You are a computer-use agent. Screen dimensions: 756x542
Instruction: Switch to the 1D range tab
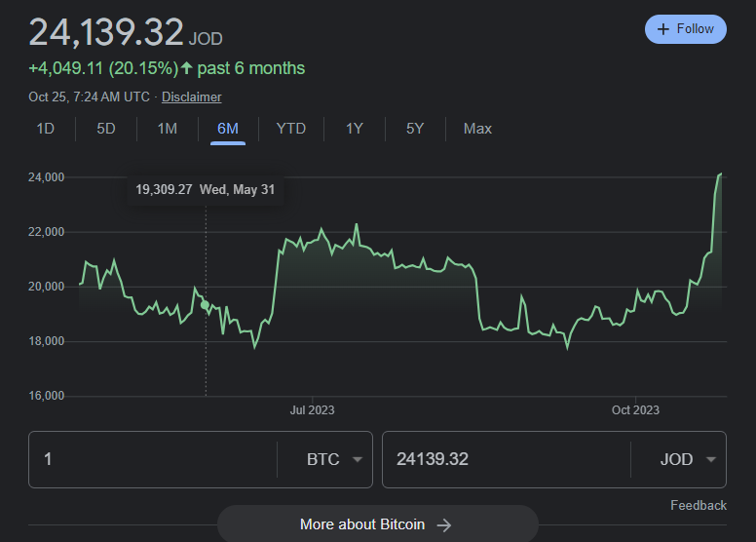pyautogui.click(x=46, y=129)
